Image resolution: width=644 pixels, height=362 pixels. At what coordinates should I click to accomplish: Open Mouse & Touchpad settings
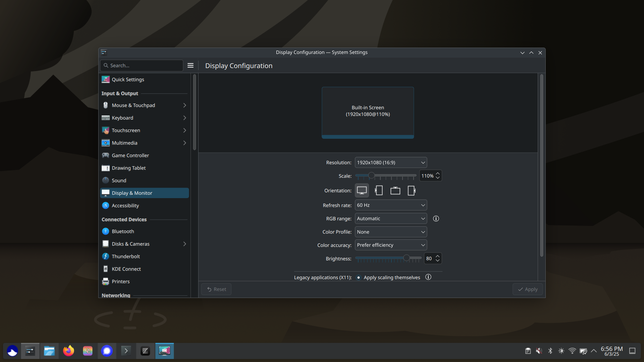tap(144, 105)
